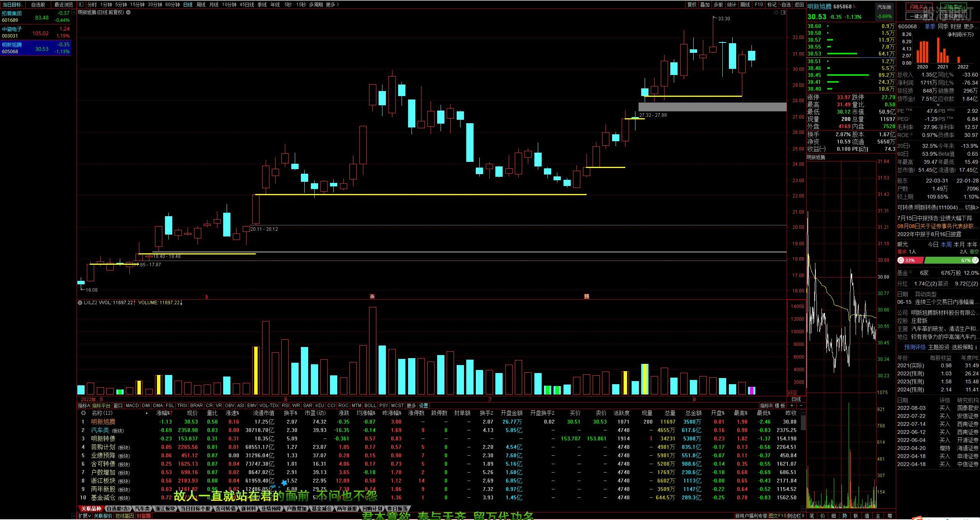This screenshot has width=980, height=520.
Task: Select the MACD indicator
Action: (x=132, y=406)
